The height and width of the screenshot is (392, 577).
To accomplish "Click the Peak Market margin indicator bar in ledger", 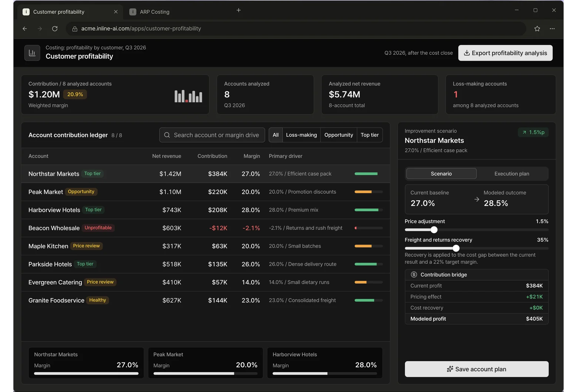I will (368, 192).
